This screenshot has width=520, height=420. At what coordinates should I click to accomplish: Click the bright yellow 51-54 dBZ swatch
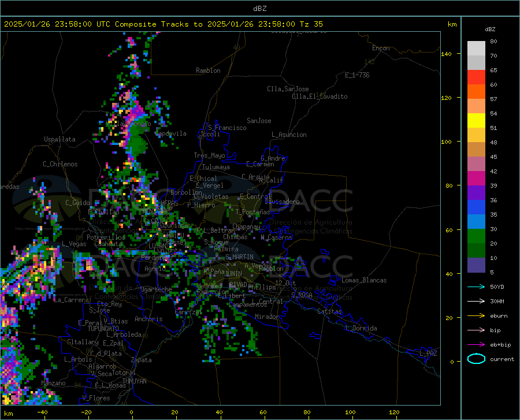coord(476,120)
